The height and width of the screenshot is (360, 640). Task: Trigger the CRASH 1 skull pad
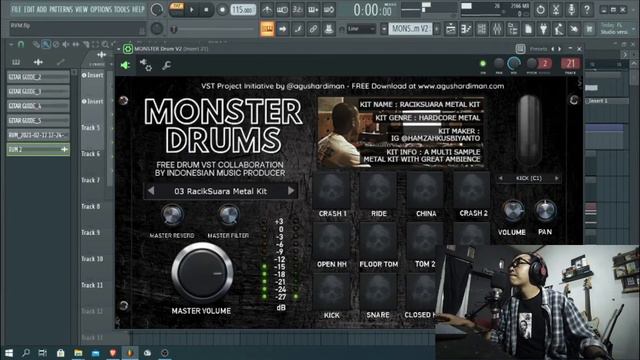332,190
